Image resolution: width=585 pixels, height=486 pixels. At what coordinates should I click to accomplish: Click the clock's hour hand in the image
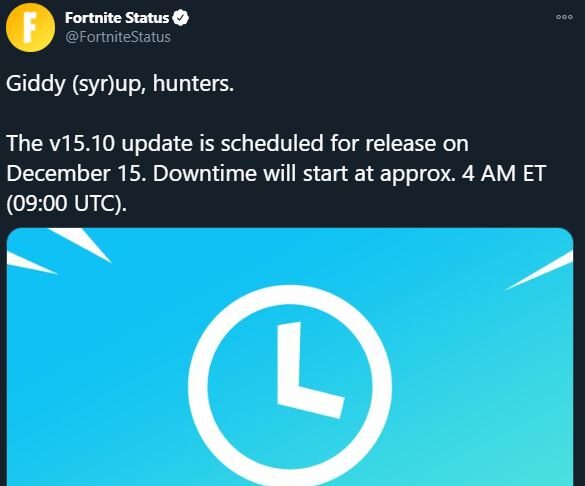point(312,401)
